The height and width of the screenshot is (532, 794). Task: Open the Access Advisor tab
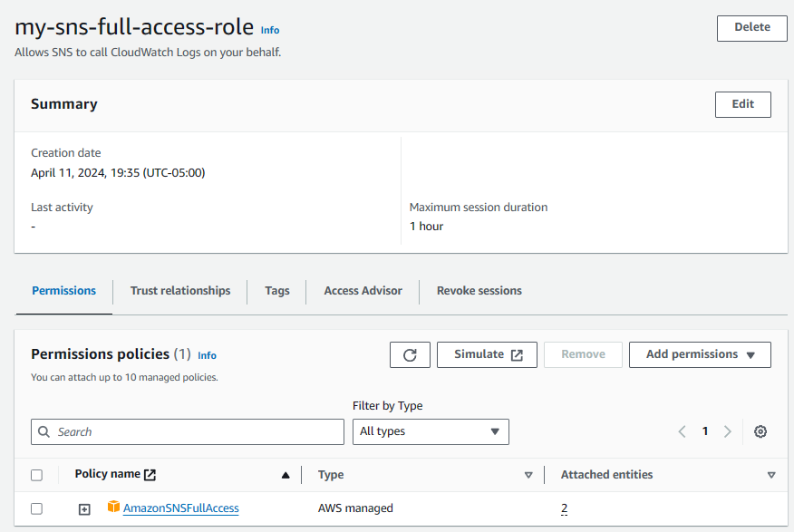coord(363,291)
